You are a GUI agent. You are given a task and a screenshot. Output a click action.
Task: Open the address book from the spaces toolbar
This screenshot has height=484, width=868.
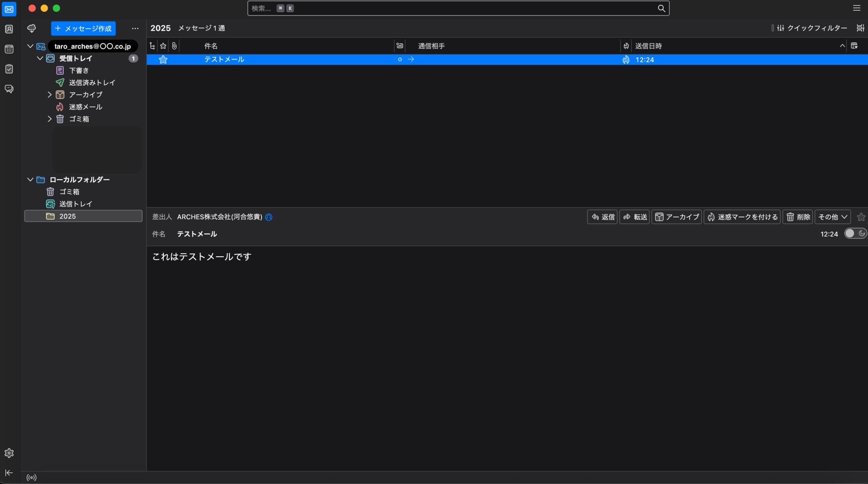(9, 29)
